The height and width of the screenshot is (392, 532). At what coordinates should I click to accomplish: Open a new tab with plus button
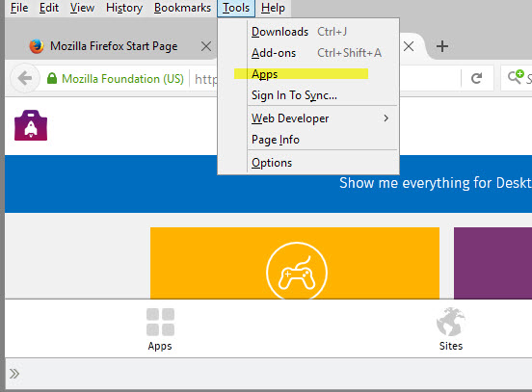tap(442, 46)
